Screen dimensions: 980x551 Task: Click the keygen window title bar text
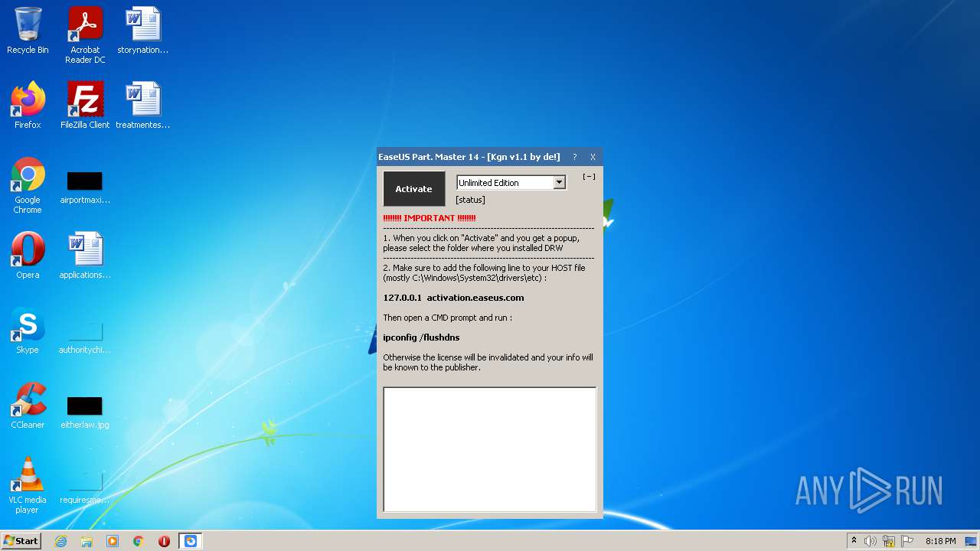[x=469, y=157]
